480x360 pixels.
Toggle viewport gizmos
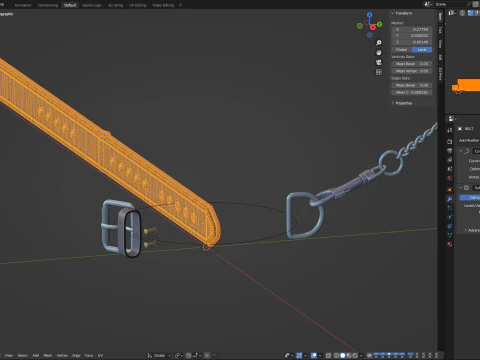point(299,355)
